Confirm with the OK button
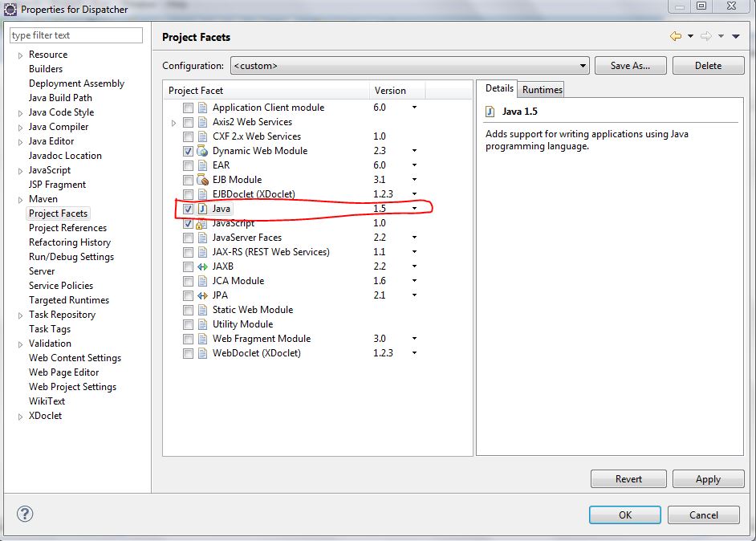The width and height of the screenshot is (756, 541). pos(625,515)
